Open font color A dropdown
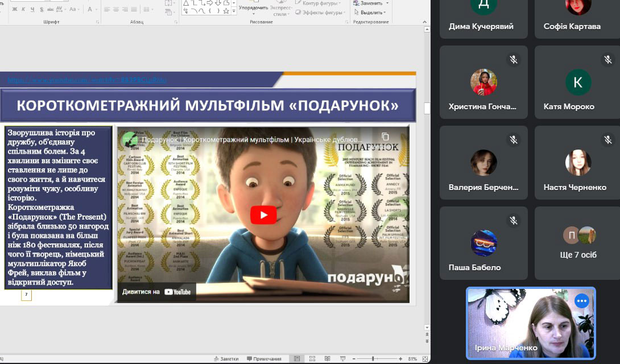This screenshot has height=364, width=620. [x=92, y=9]
